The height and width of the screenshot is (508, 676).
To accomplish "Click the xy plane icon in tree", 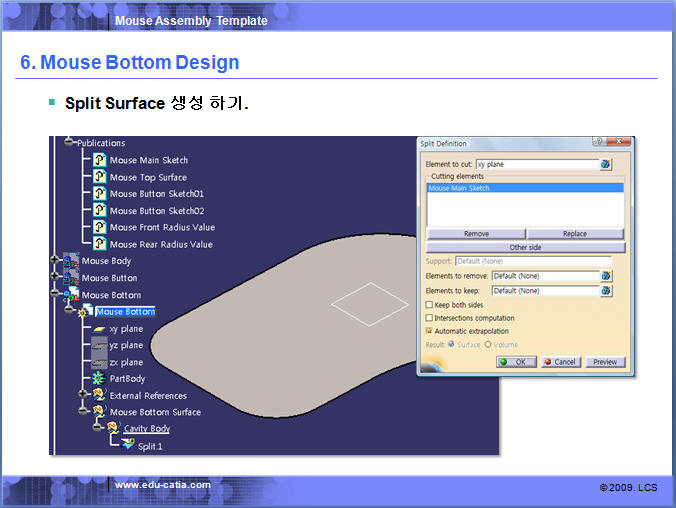I will click(x=99, y=329).
